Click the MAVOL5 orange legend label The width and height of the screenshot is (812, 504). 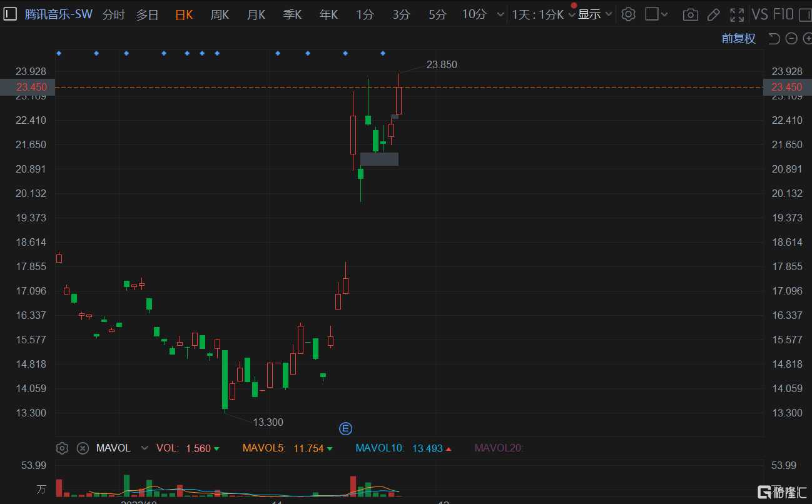point(264,448)
